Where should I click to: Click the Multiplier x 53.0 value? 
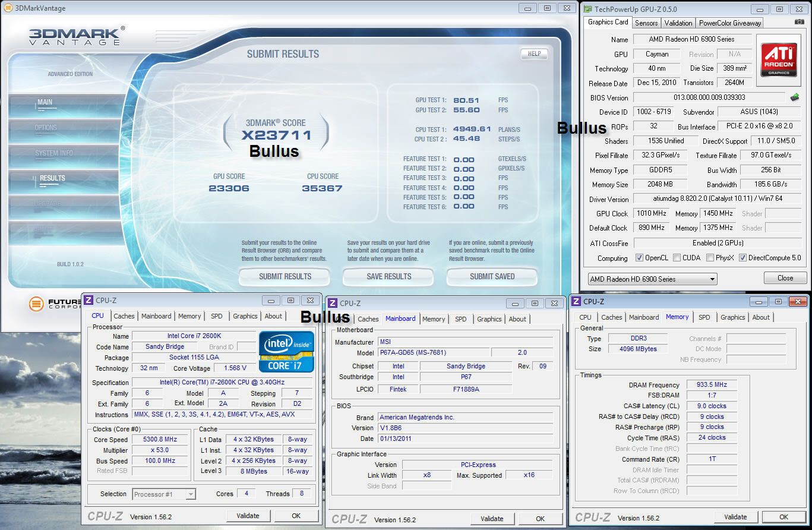point(160,450)
